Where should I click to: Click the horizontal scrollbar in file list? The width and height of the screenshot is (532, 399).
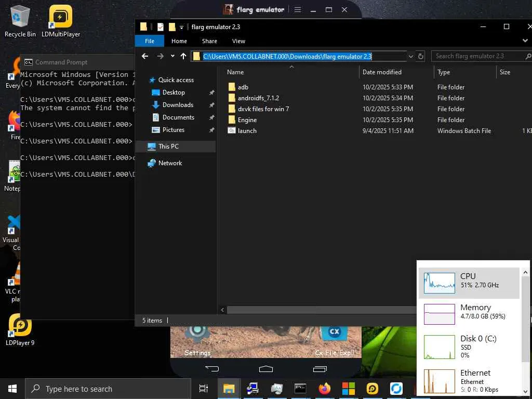click(321, 310)
